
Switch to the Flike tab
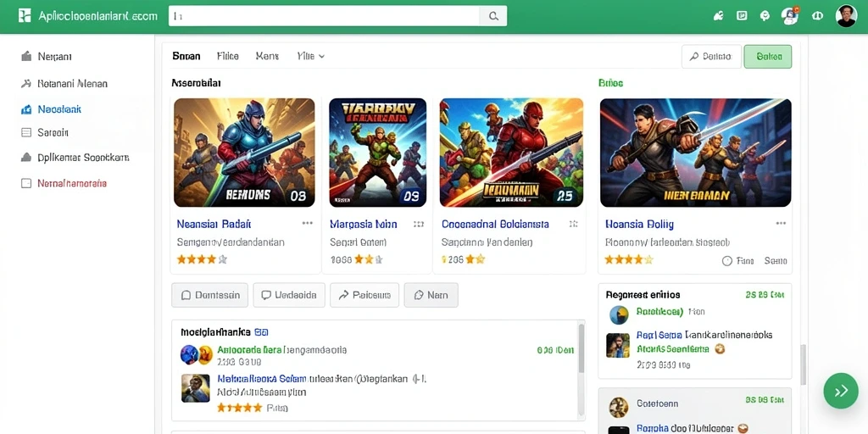227,56
